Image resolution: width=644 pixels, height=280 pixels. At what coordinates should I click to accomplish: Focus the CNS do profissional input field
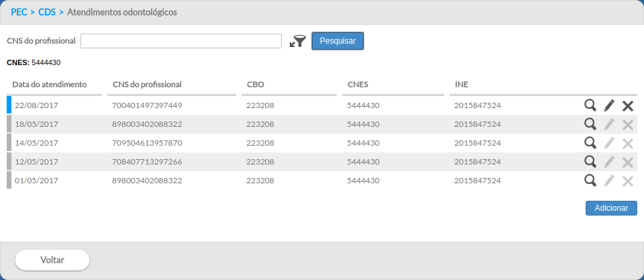[181, 41]
